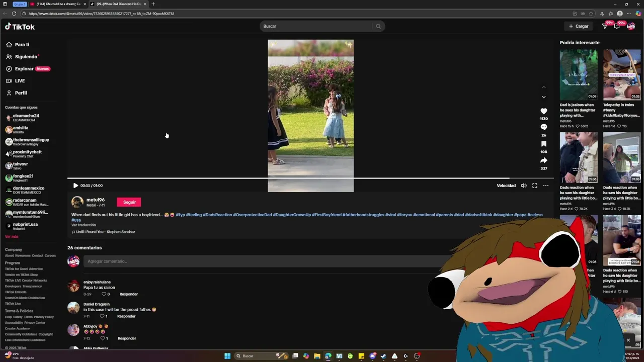Switch to the 'Life could be a dream' tab
The image size is (644, 362).
pyautogui.click(x=57, y=4)
